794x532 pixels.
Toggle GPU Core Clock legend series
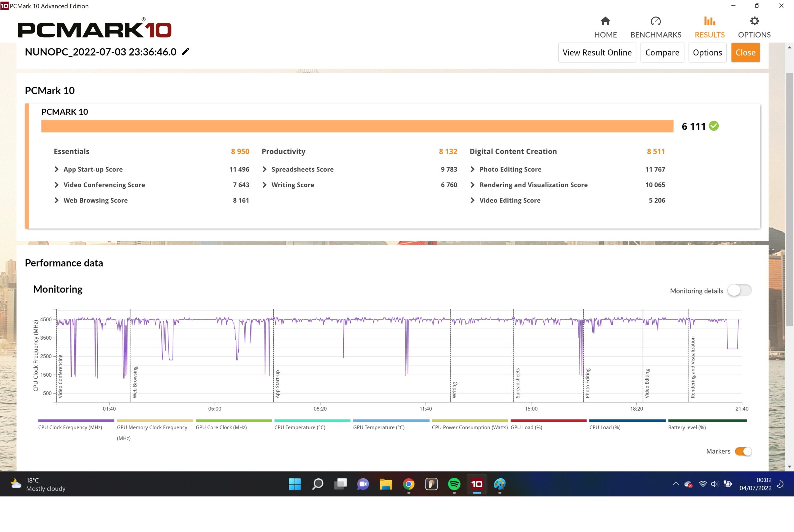tap(234, 425)
